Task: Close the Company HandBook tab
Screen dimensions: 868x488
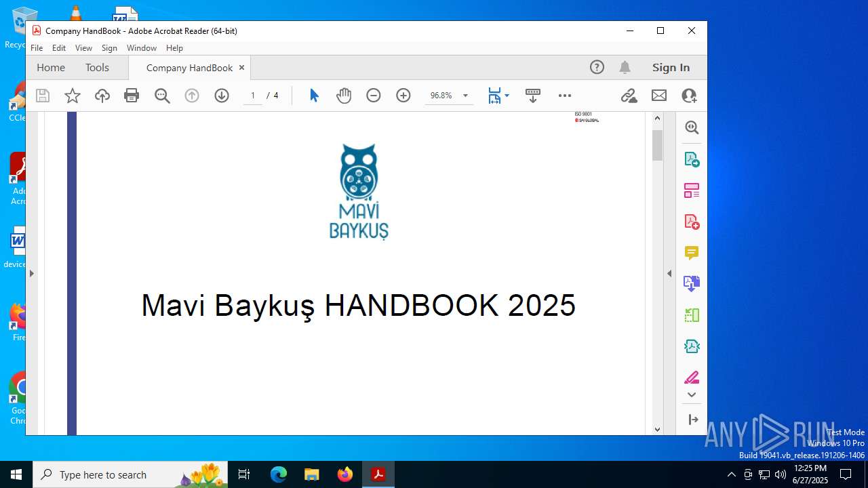Action: [241, 68]
